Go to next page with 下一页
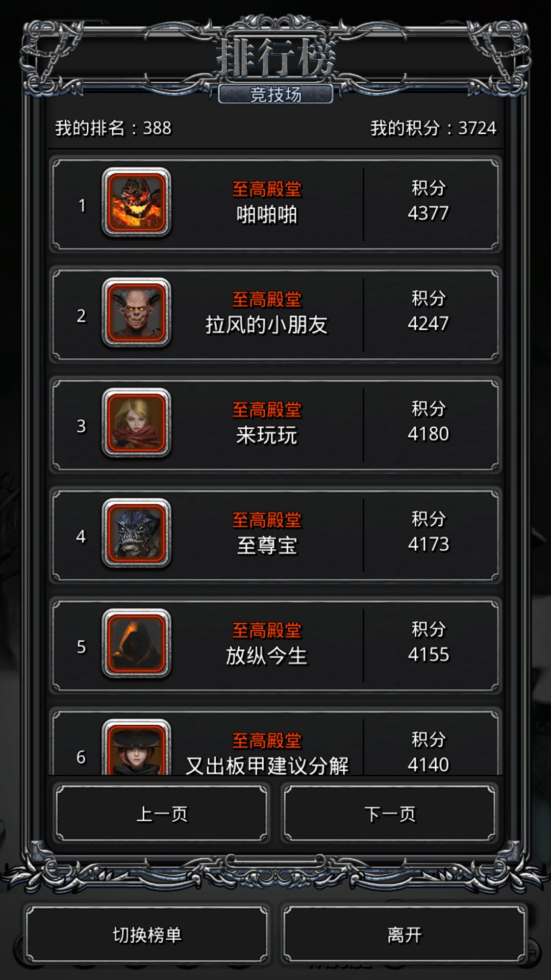Viewport: 551px width, 980px height. 390,814
